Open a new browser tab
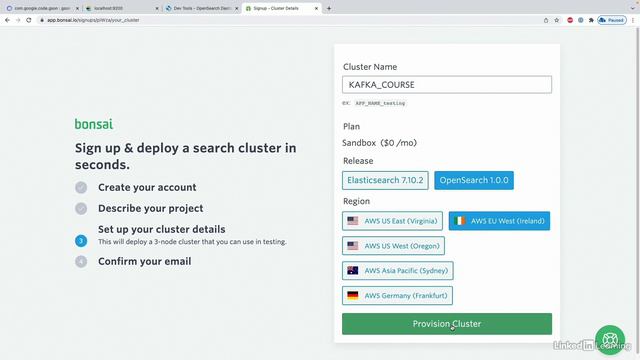The width and height of the screenshot is (640, 360). [329, 8]
